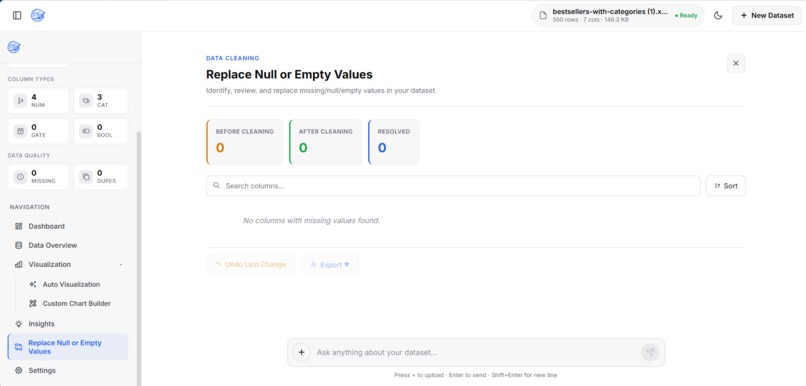Switch to dark mode moon icon
Screen dimensions: 806x386
[x=718, y=15]
